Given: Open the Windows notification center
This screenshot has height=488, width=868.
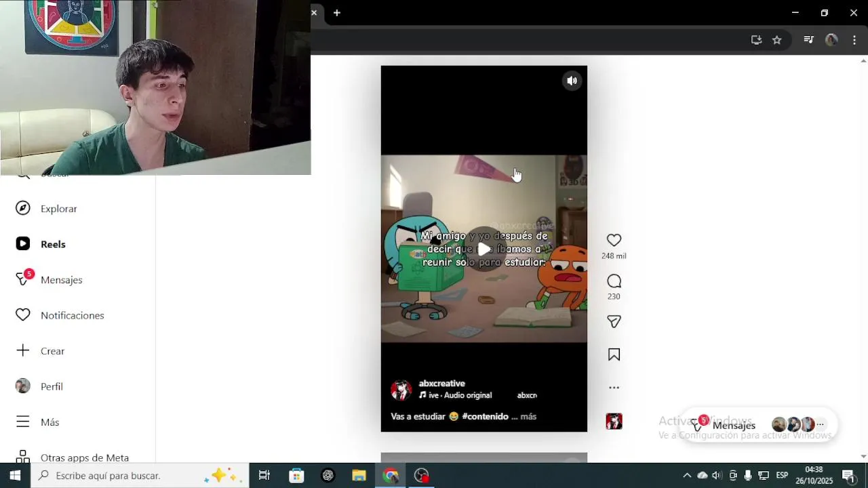Looking at the screenshot, I should (x=848, y=475).
